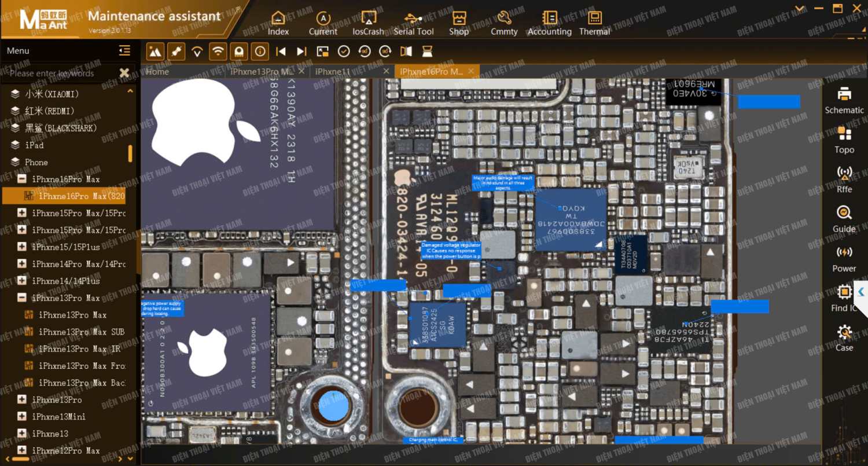The width and height of the screenshot is (868, 466).
Task: Click the tree scroll-up arrow
Action: click(130, 91)
